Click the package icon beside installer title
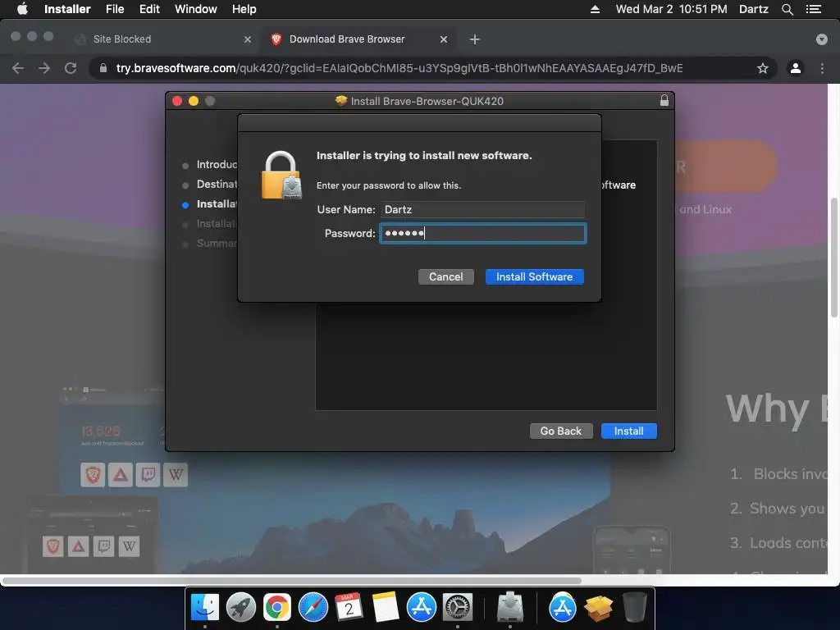The width and height of the screenshot is (840, 630). (x=340, y=101)
